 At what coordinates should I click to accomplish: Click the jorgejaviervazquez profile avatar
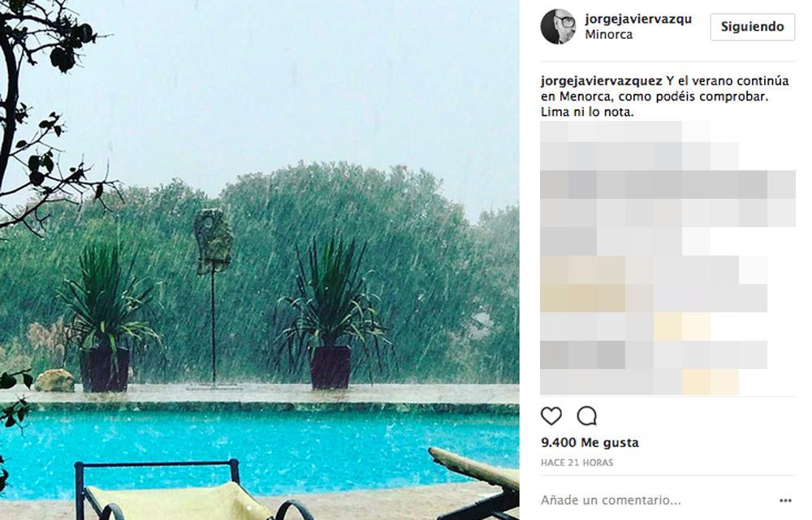[x=559, y=27]
